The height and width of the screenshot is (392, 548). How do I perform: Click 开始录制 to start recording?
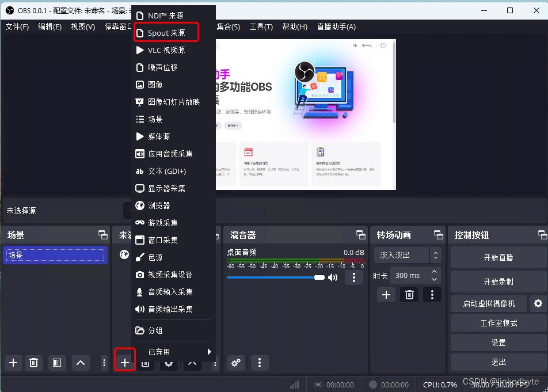(498, 281)
